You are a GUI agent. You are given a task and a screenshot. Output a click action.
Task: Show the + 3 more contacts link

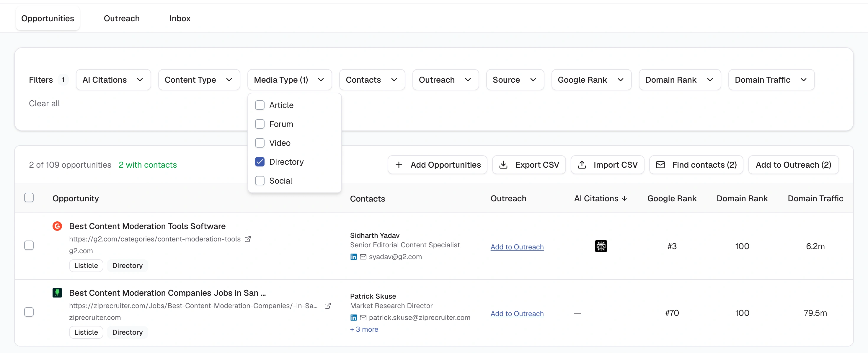pos(364,329)
